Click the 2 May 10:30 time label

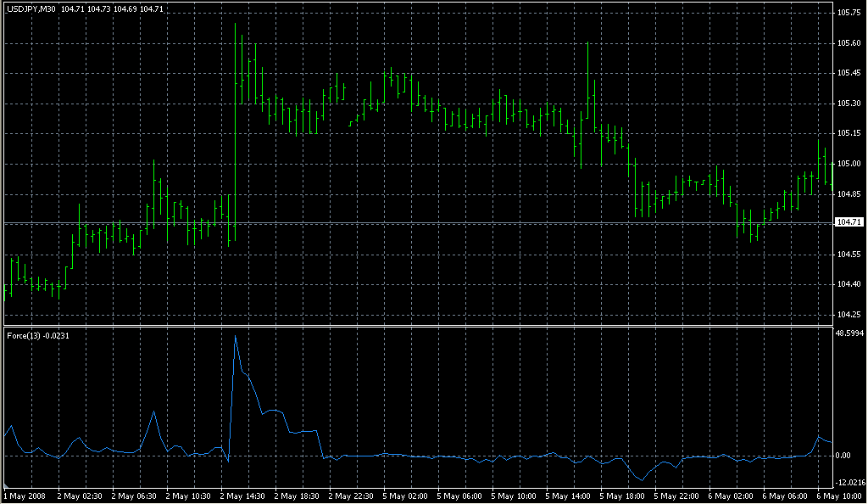[x=188, y=496]
